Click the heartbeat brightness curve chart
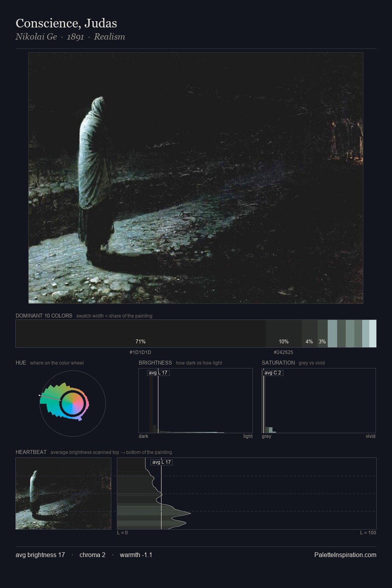 click(247, 494)
